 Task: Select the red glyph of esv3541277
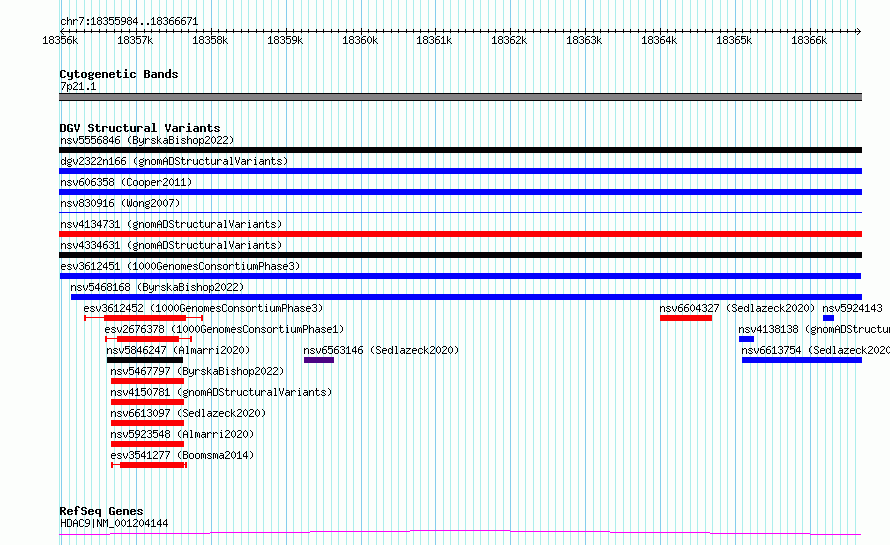point(149,465)
